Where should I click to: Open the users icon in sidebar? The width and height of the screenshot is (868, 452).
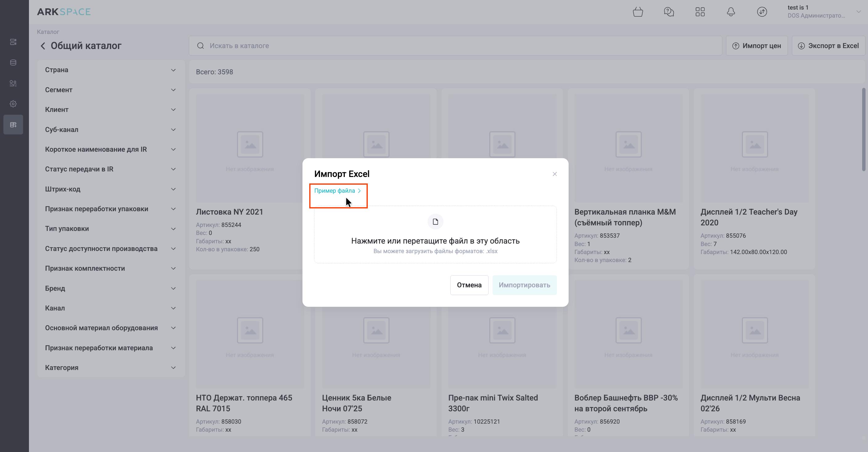point(13,83)
